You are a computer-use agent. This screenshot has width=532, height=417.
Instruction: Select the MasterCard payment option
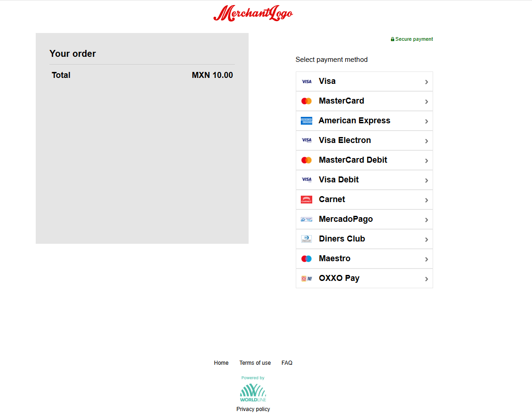[364, 101]
